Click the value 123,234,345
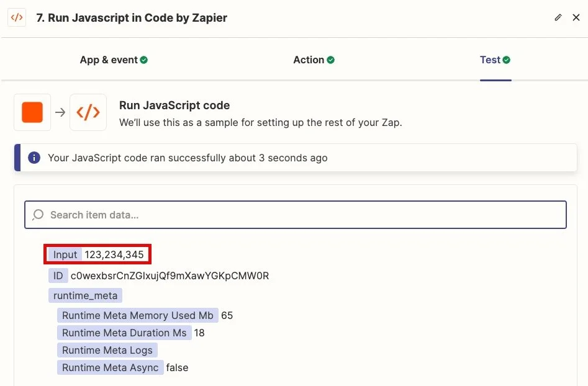 114,254
